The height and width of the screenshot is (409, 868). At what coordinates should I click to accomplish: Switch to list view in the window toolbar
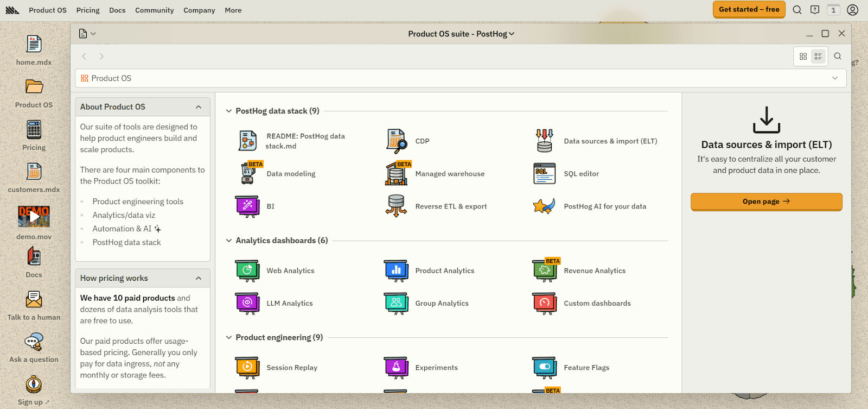tap(818, 56)
